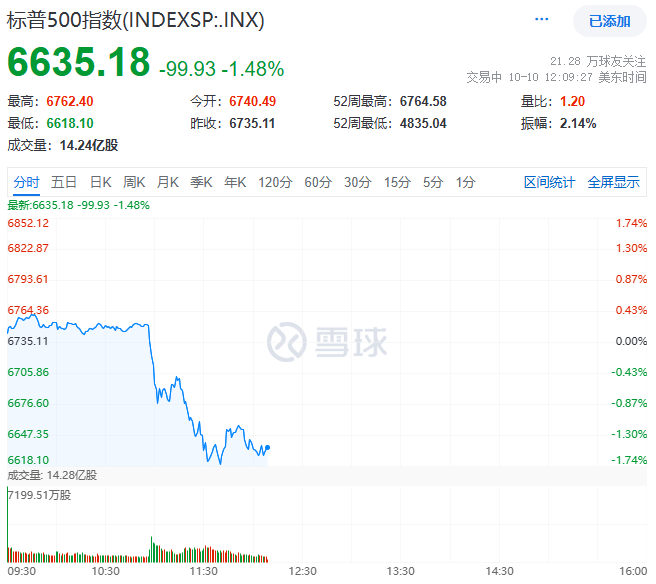Open the ellipsis more options menu
The width and height of the screenshot is (656, 584).
coord(542,20)
